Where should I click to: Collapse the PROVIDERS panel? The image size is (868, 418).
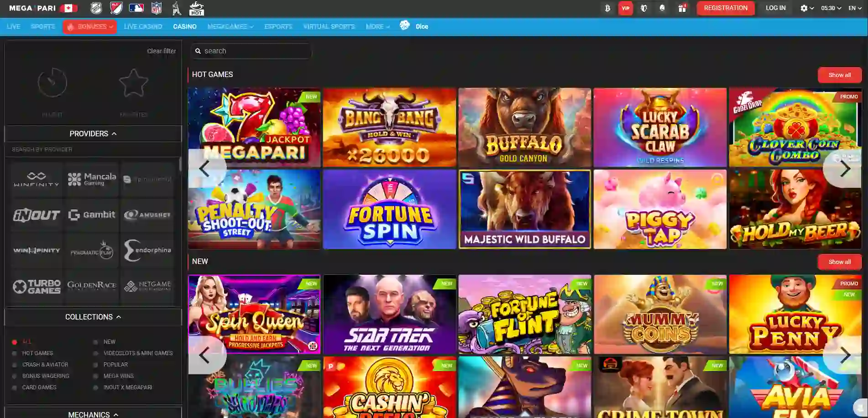click(93, 134)
